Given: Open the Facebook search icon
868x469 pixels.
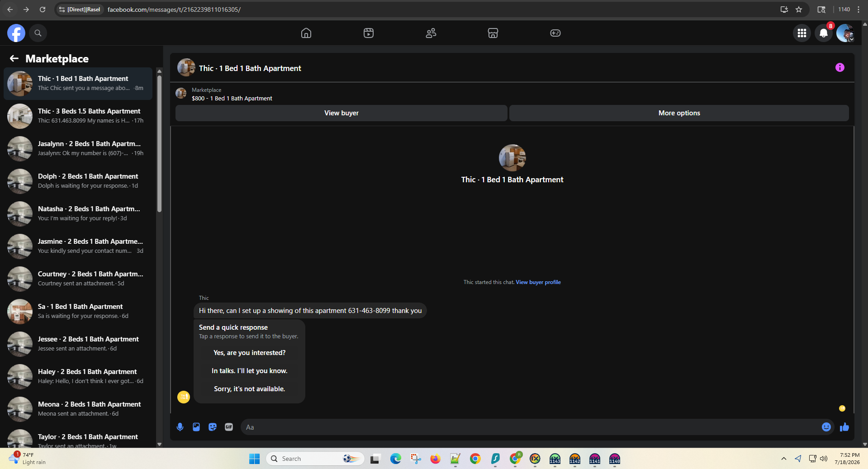Looking at the screenshot, I should [x=38, y=33].
